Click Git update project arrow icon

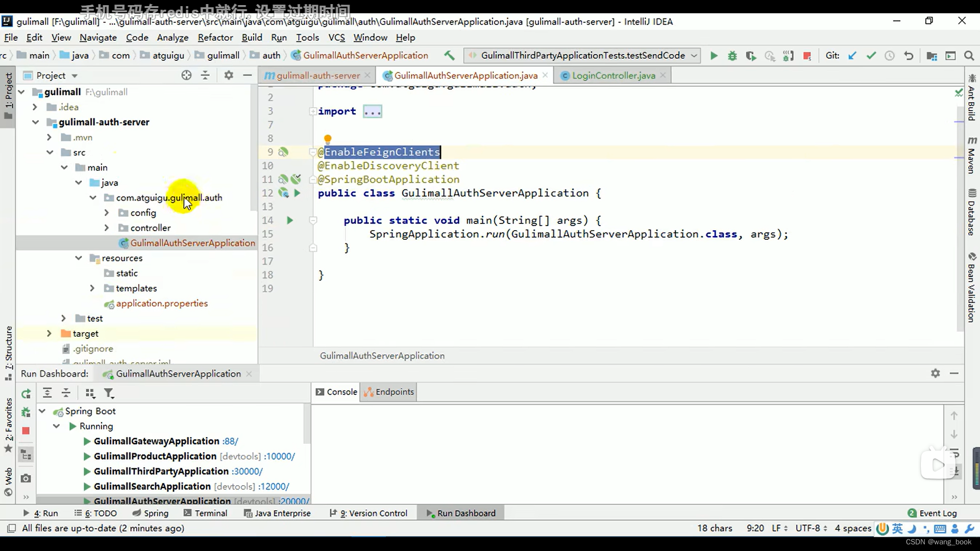[852, 56]
